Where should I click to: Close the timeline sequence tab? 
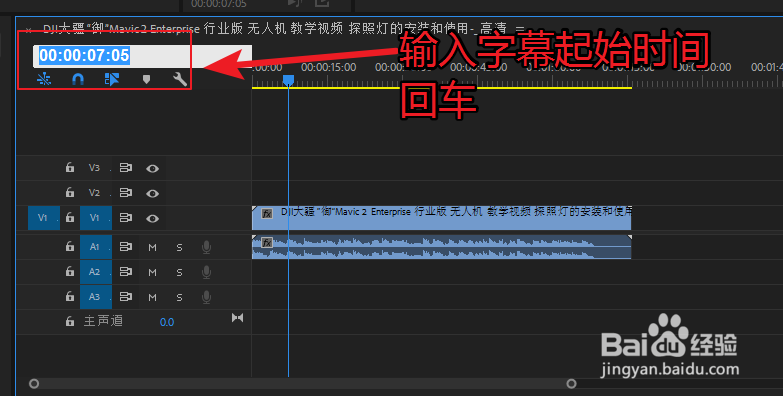tap(28, 30)
